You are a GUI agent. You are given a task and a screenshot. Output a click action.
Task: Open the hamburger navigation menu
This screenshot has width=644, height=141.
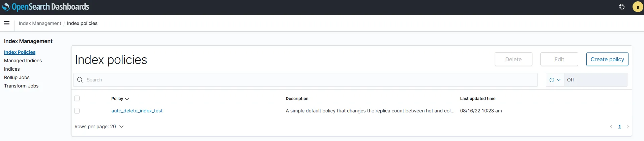pyautogui.click(x=7, y=23)
